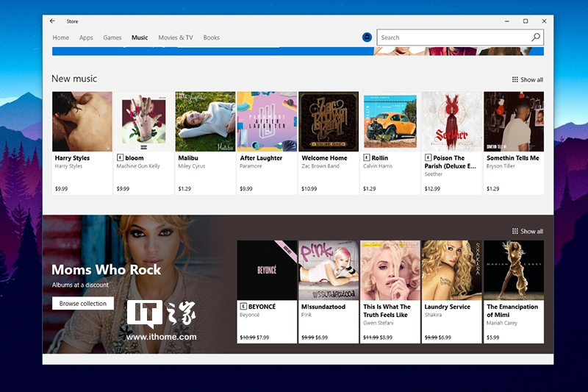
Task: Click the $10.99 price for Welcome Home
Action: pos(309,189)
